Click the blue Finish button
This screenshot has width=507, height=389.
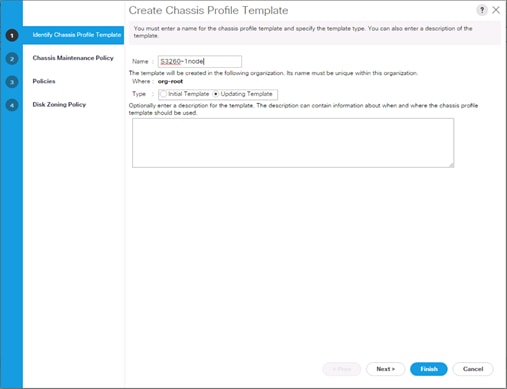click(429, 369)
